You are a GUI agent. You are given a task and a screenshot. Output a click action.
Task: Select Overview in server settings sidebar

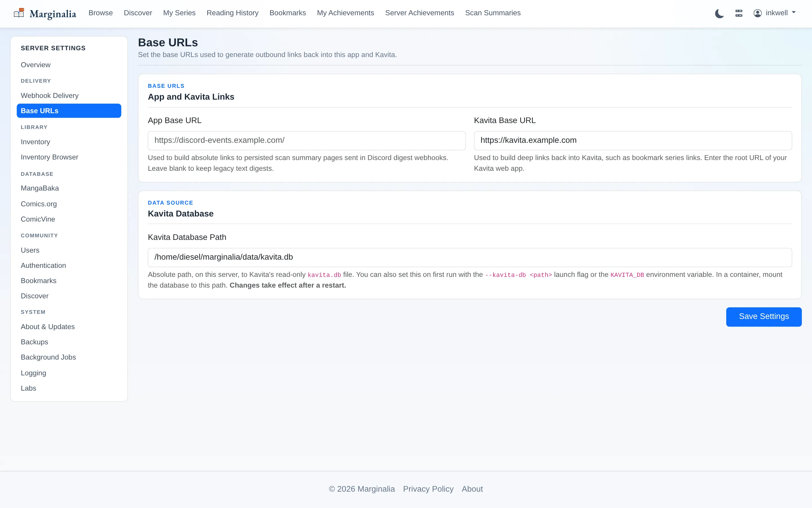[x=69, y=65]
